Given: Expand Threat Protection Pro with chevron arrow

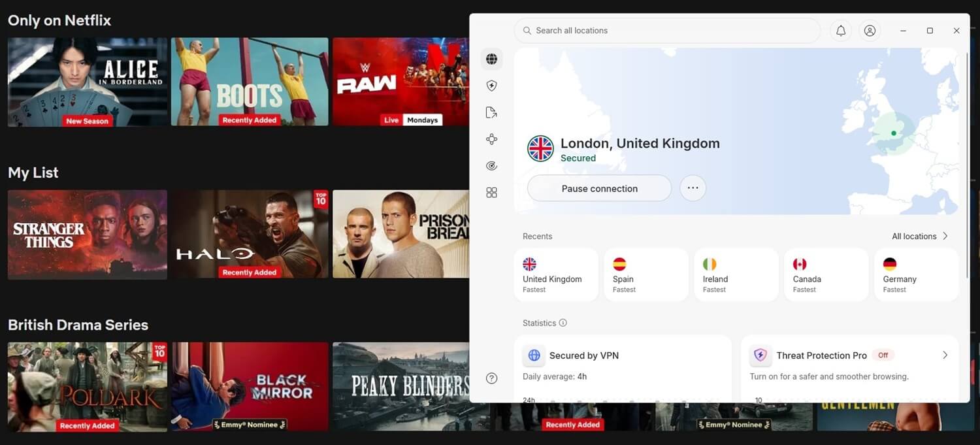Looking at the screenshot, I should coord(945,355).
